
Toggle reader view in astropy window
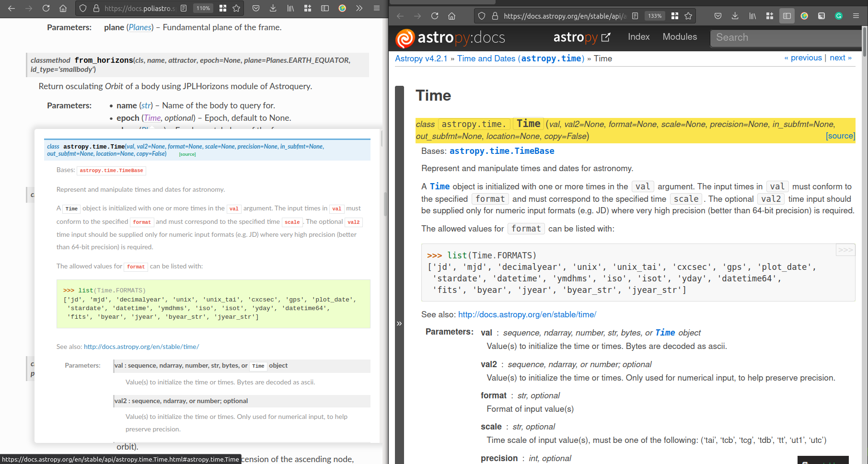pyautogui.click(x=635, y=16)
